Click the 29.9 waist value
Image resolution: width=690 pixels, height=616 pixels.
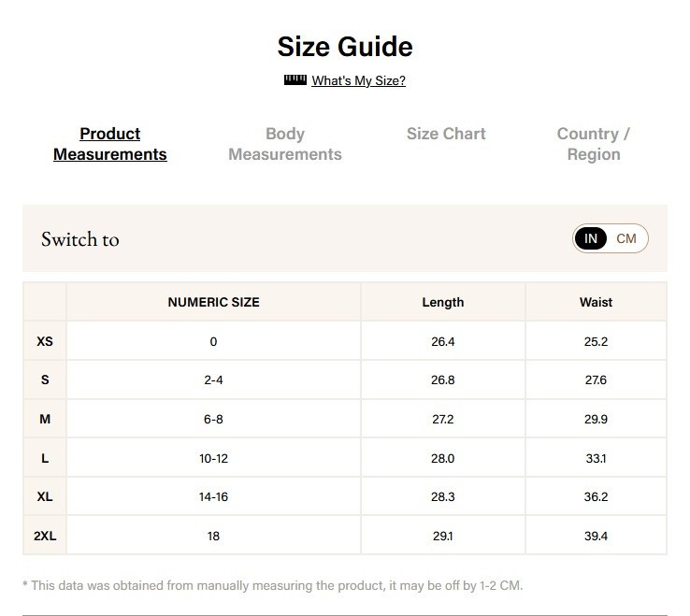coord(596,419)
